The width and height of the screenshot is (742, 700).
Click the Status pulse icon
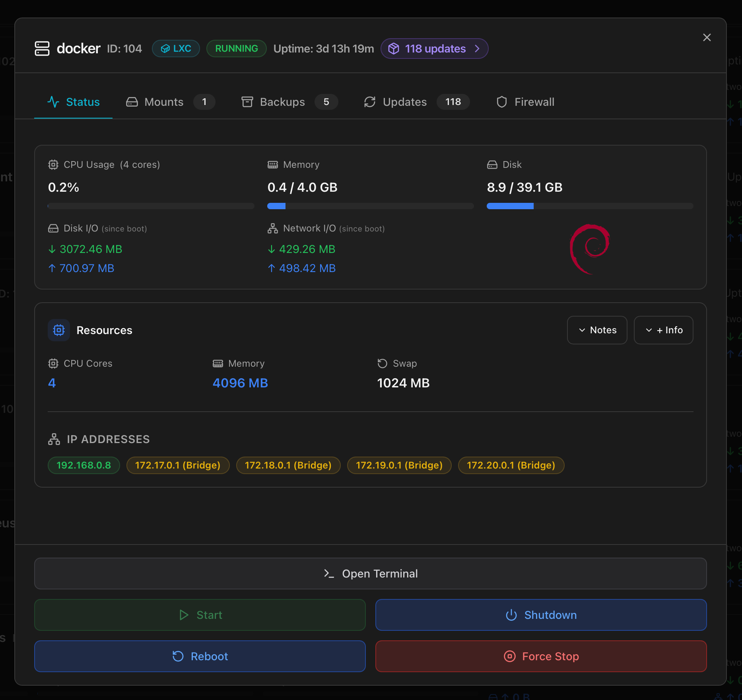(x=53, y=102)
